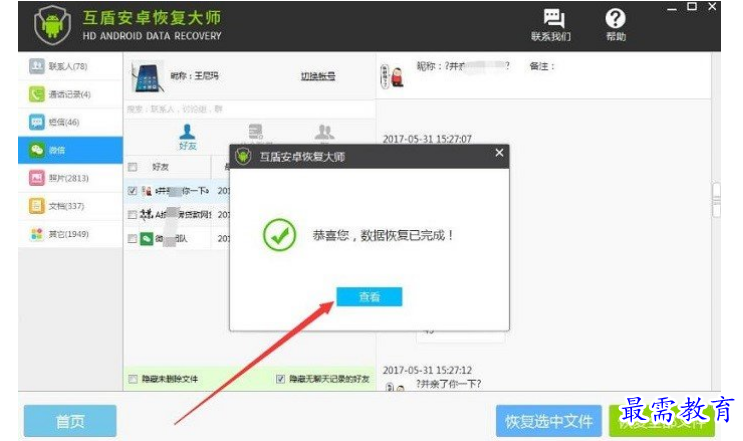Click the 2017-05-31 15:27:07 timestamp

pos(427,139)
